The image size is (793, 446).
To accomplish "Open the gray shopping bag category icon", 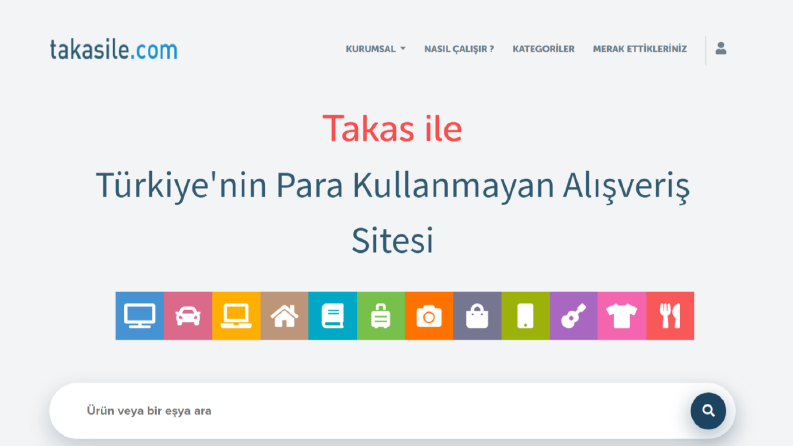I will (x=477, y=316).
